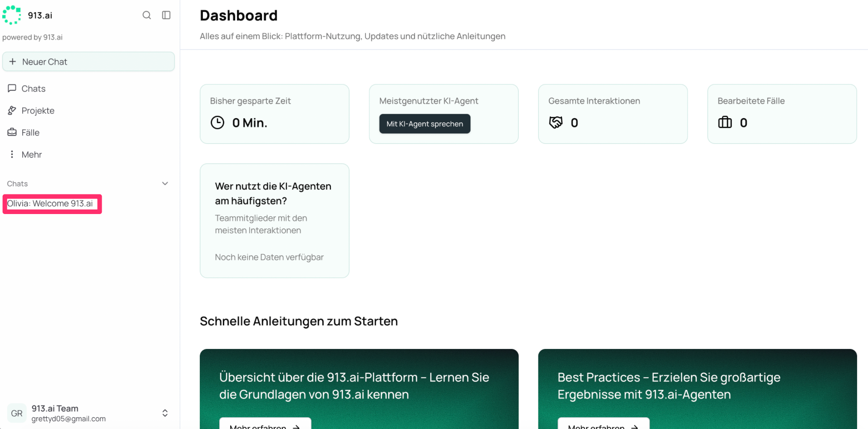Viewport: 868px width, 429px height.
Task: Click the GR user avatar
Action: tap(17, 413)
